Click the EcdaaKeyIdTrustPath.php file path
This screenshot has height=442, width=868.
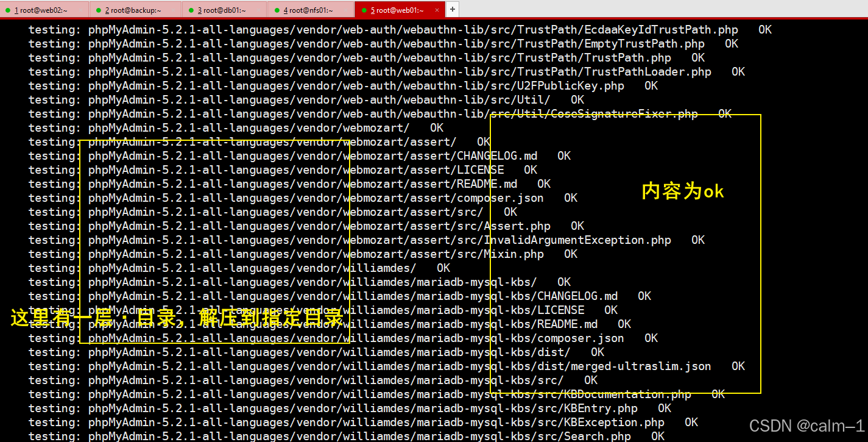(413, 29)
